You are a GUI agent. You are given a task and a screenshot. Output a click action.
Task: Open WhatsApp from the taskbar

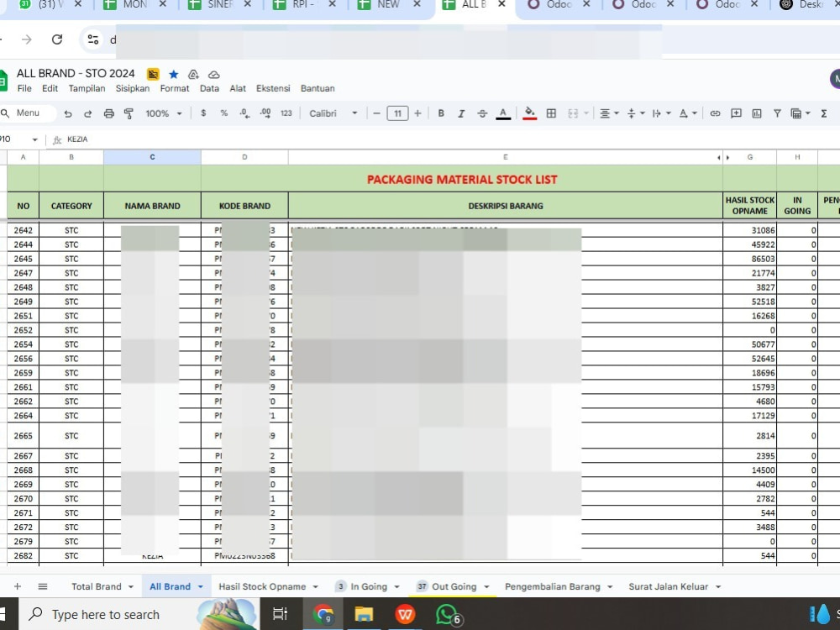[x=448, y=614]
